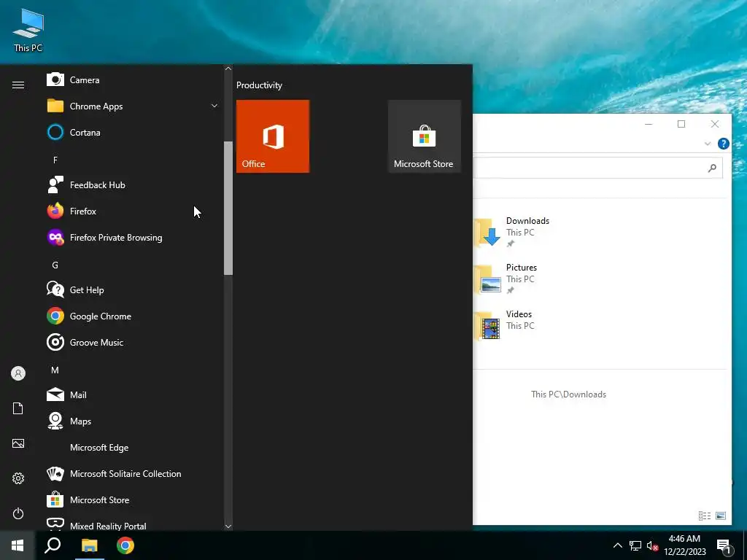
Task: Open the clock and date flyout
Action: 684,545
